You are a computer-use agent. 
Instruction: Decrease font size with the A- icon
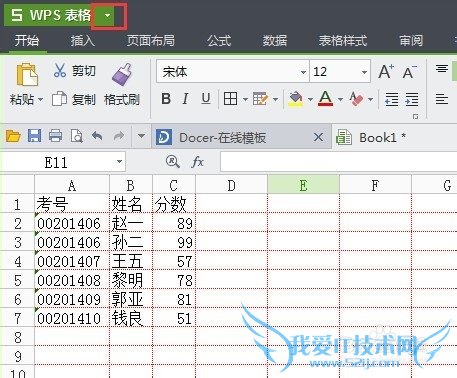pyautogui.click(x=410, y=72)
